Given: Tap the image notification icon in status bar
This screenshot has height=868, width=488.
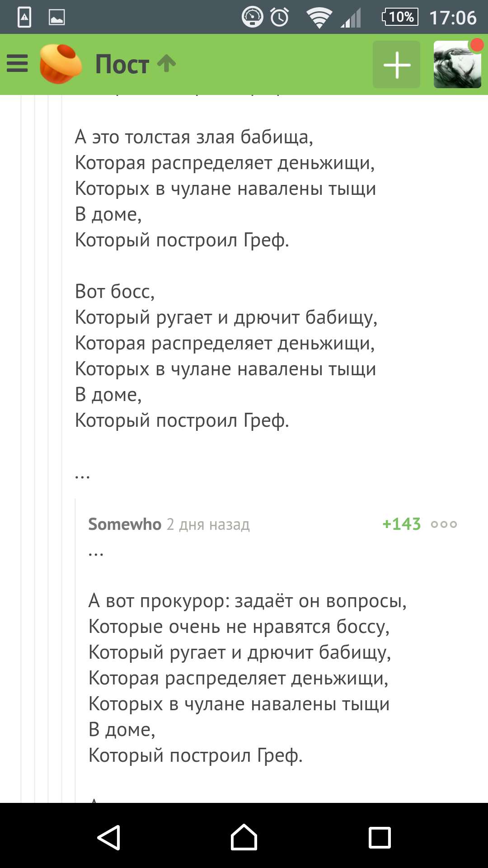Looking at the screenshot, I should click(57, 18).
